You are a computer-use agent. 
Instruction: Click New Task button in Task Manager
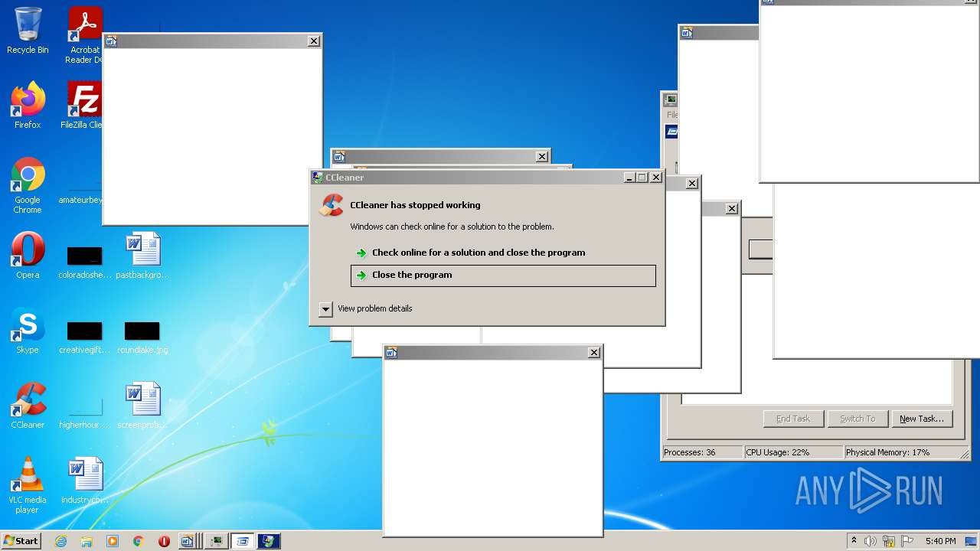click(922, 419)
